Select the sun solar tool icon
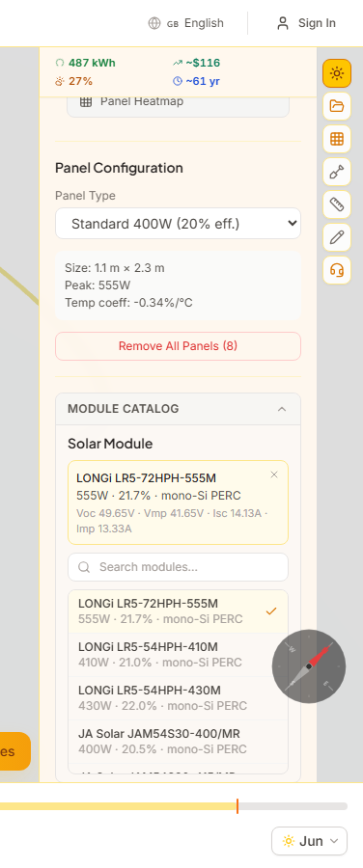This screenshot has width=363, height=868. pos(337,73)
